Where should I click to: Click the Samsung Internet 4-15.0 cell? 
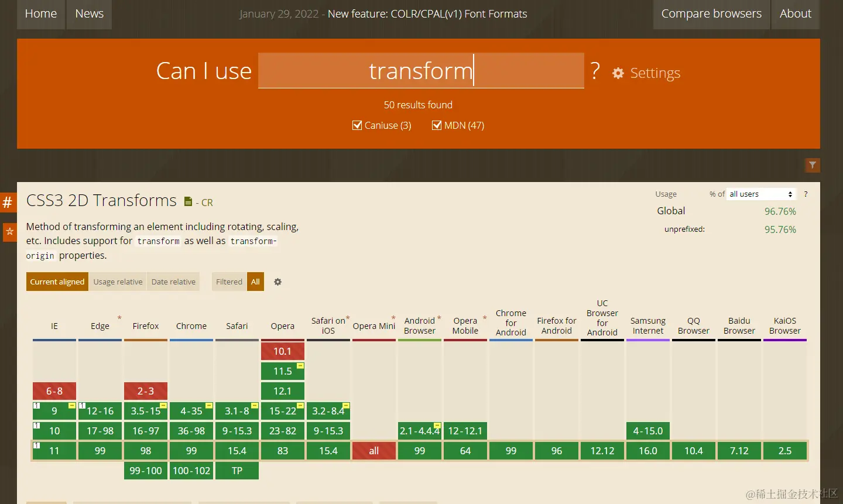(x=648, y=431)
